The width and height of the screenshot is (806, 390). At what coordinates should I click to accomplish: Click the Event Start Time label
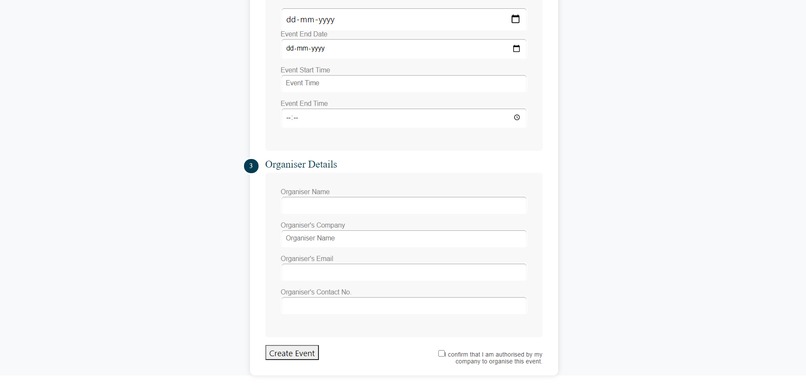[x=305, y=70]
